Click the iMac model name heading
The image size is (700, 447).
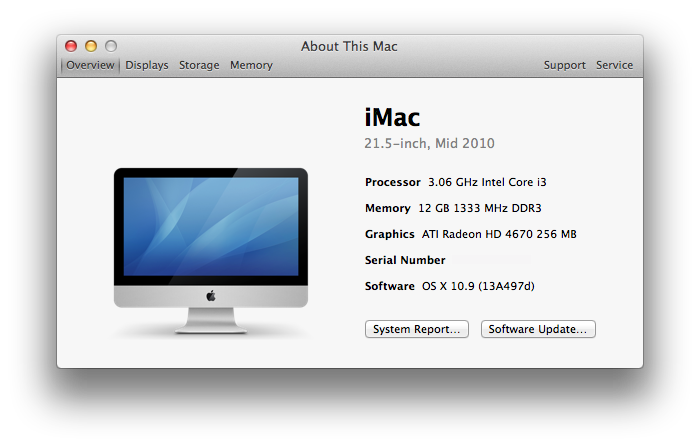[x=392, y=117]
